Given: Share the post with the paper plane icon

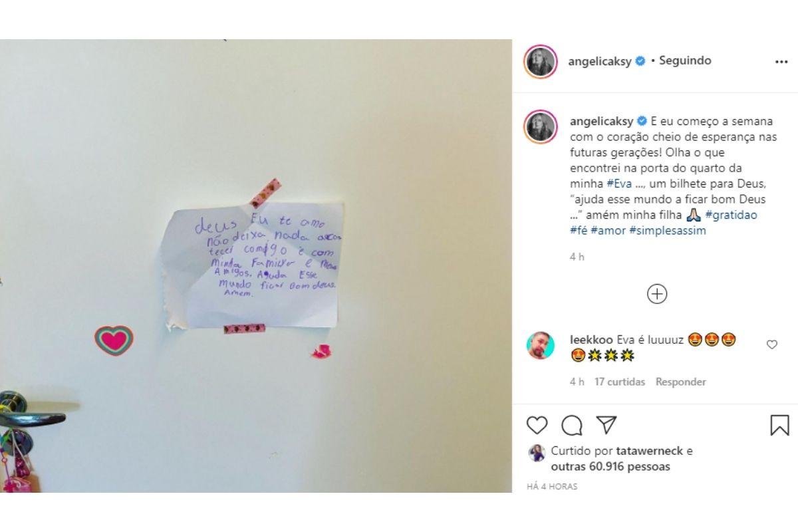Looking at the screenshot, I should pos(606,425).
